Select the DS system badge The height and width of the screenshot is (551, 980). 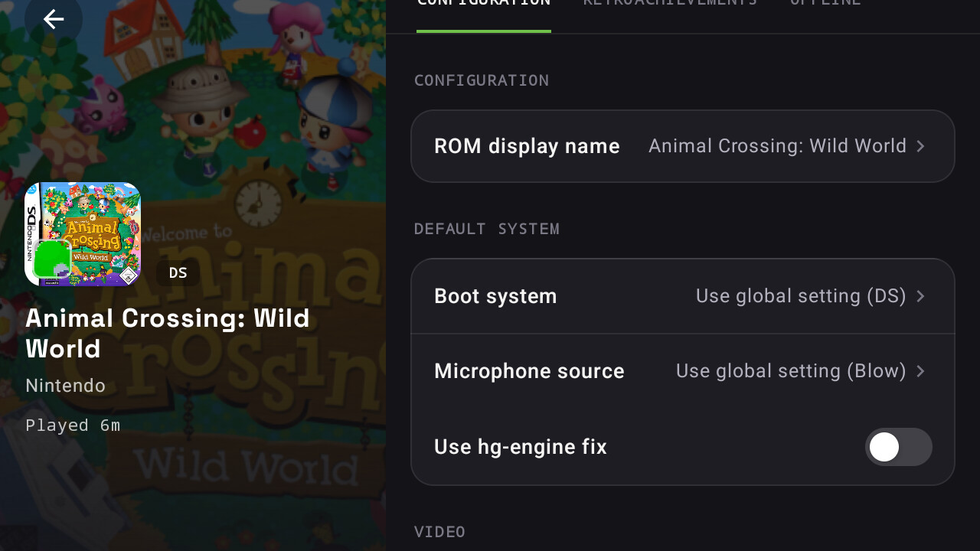(178, 273)
